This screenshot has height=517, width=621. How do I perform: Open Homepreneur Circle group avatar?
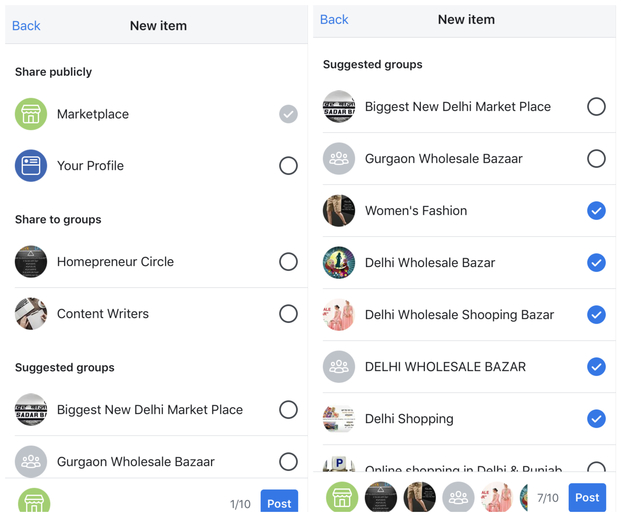pyautogui.click(x=31, y=261)
